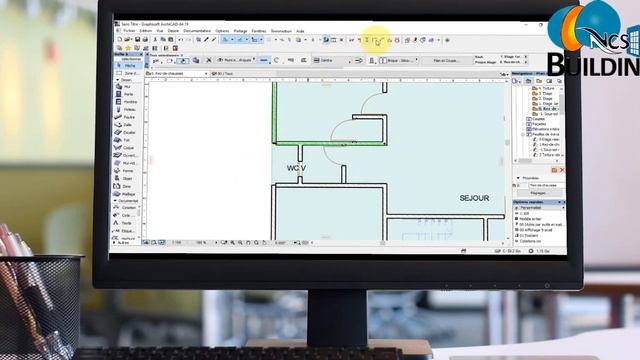Collapse the Dessin toolbox section
The width and height of the screenshot is (640, 360).
(118, 80)
